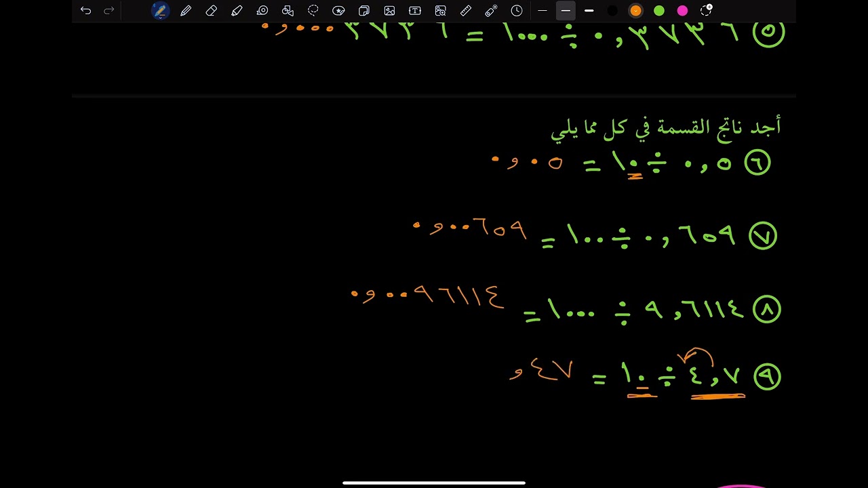Undo the last stroke

tap(85, 10)
